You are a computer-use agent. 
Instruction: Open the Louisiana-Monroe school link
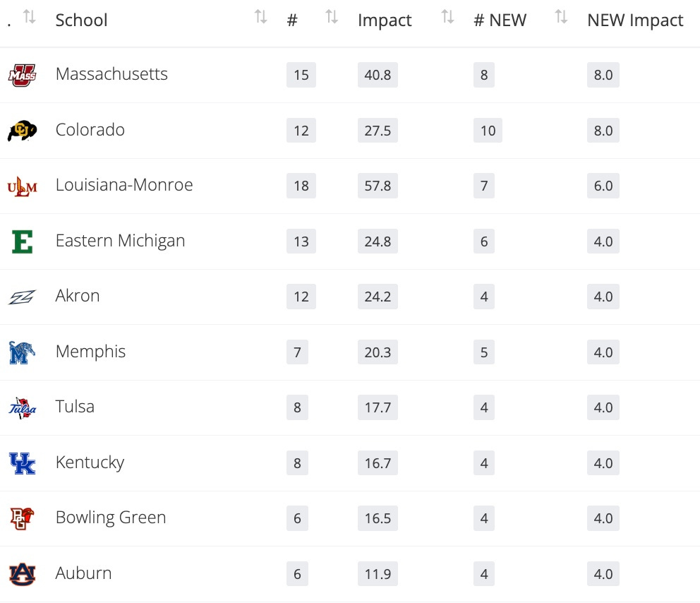[124, 185]
